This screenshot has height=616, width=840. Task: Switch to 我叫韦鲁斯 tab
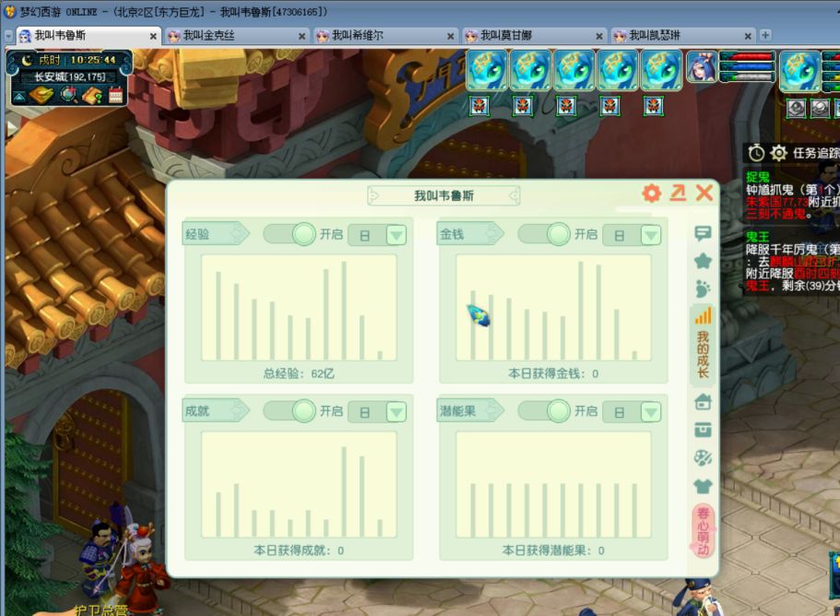tap(89, 36)
